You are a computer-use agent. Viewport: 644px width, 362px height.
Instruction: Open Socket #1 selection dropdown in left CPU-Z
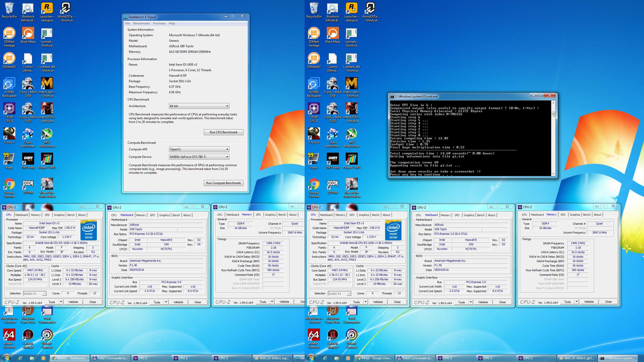[35, 293]
